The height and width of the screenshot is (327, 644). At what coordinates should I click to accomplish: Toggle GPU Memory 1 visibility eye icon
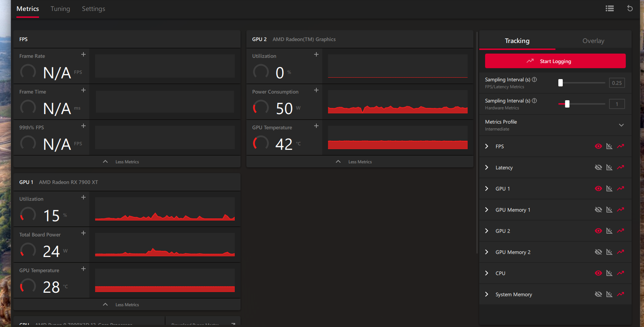point(598,210)
